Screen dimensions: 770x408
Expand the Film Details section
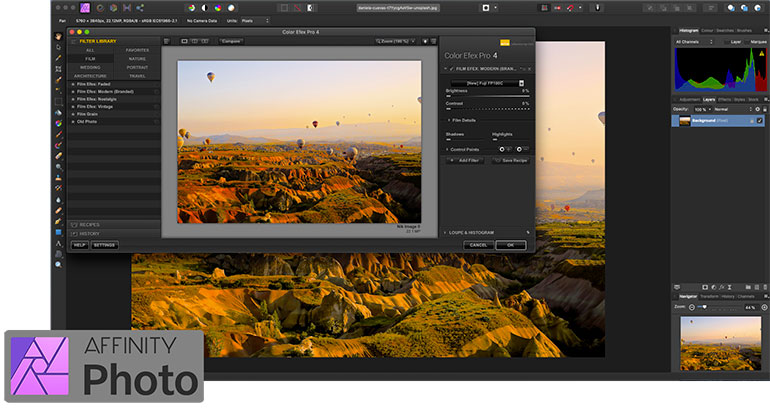[x=462, y=120]
